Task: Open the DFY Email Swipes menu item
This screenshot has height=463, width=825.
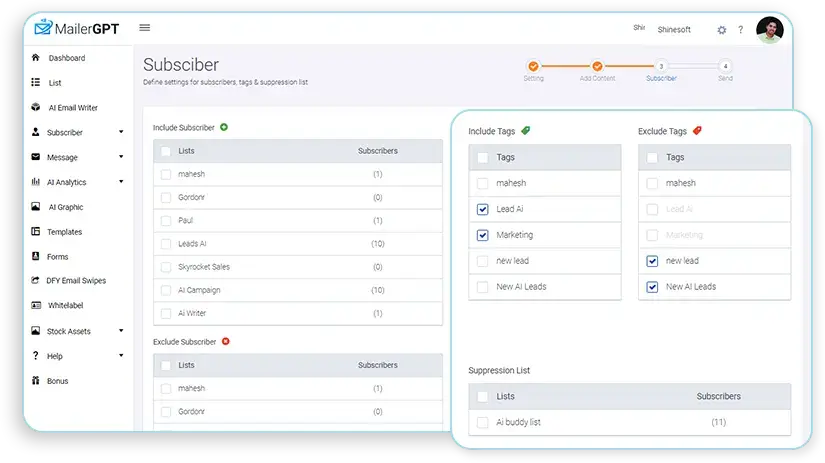Action: (76, 280)
